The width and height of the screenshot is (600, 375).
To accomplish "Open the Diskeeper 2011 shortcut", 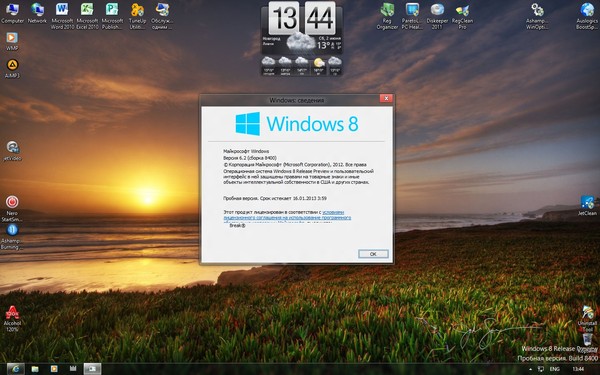I will pyautogui.click(x=437, y=16).
